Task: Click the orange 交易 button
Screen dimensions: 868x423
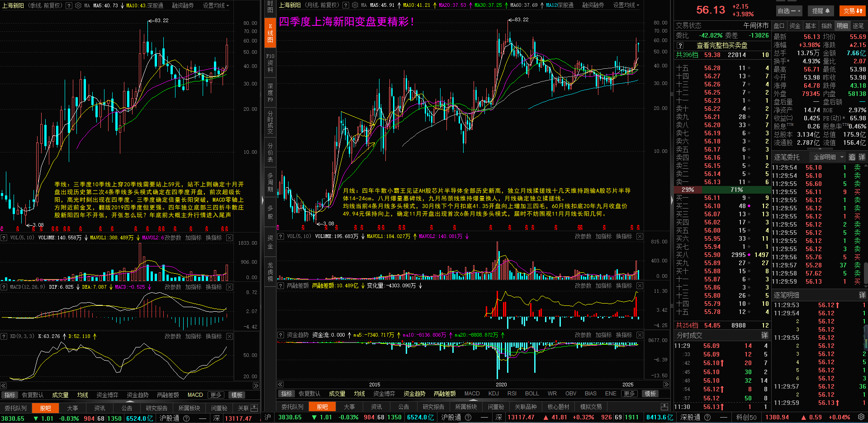Action: click(x=853, y=10)
